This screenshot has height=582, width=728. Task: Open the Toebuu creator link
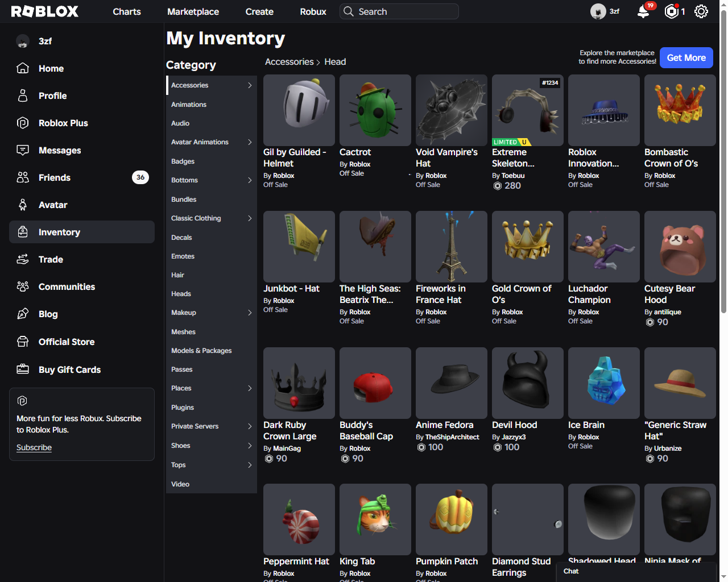(x=513, y=176)
